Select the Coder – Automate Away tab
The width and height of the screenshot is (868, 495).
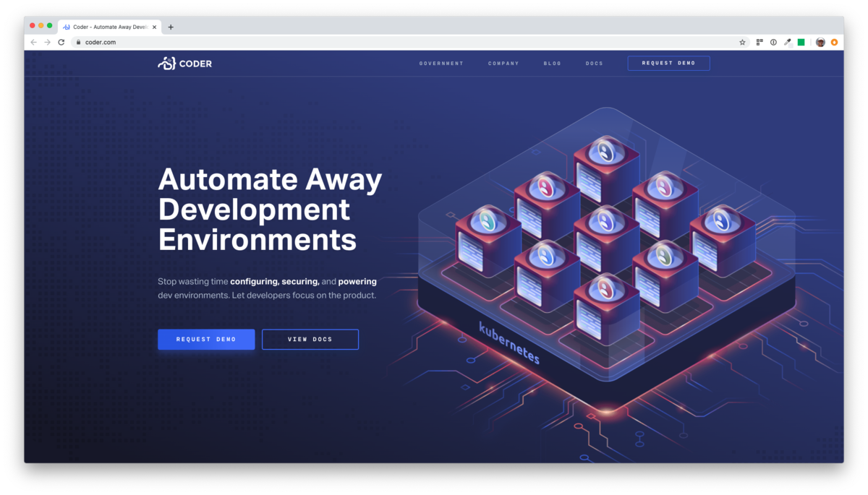click(109, 27)
